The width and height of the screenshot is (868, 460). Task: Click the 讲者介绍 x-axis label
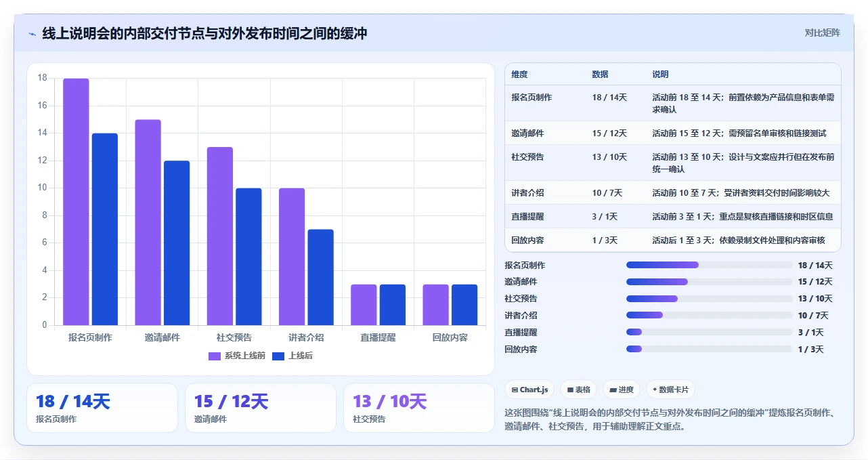pyautogui.click(x=306, y=337)
